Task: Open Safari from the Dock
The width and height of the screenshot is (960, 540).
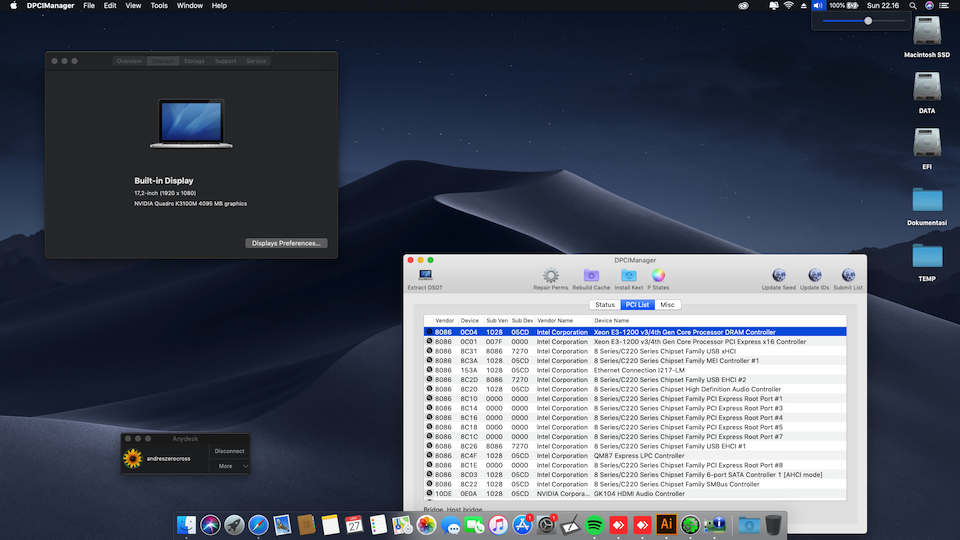Action: 258,525
